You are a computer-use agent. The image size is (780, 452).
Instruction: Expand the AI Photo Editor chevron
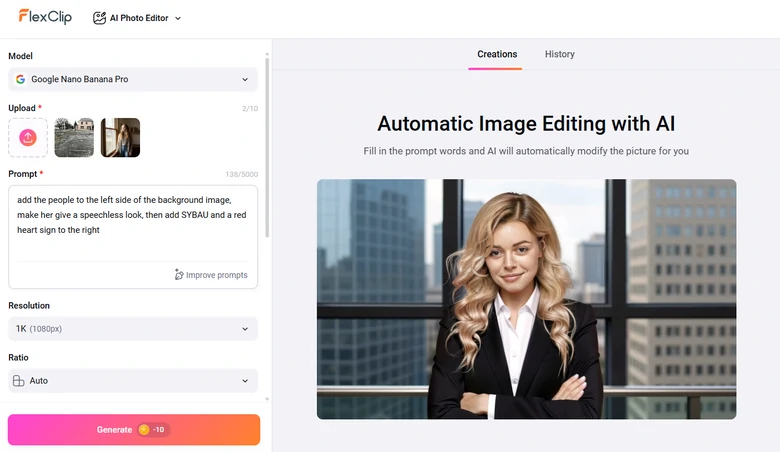tap(178, 18)
